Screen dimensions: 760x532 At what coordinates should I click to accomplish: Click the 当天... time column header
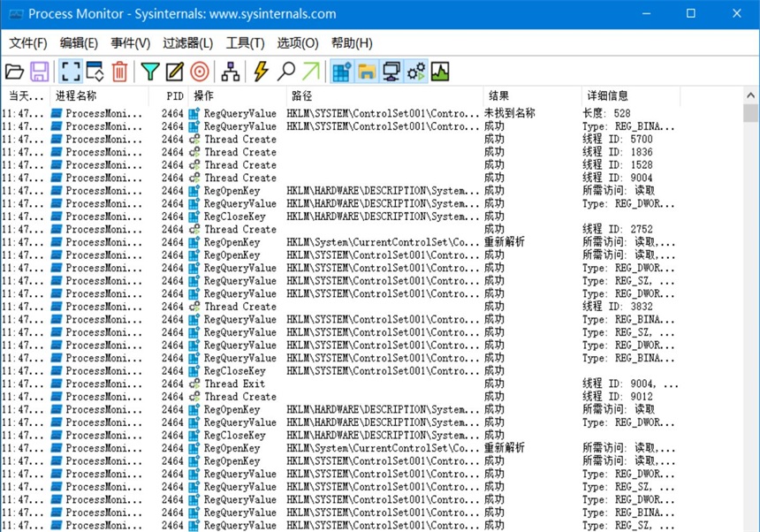26,96
